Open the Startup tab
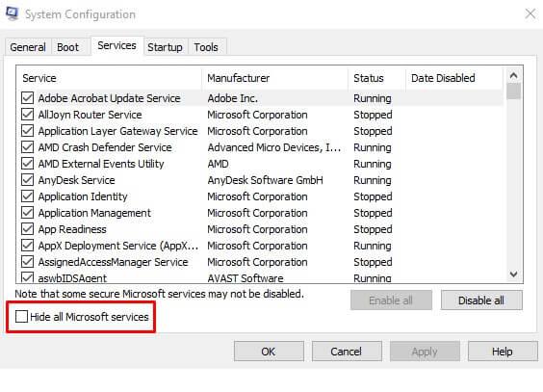This screenshot has height=392, width=543. pos(165,47)
